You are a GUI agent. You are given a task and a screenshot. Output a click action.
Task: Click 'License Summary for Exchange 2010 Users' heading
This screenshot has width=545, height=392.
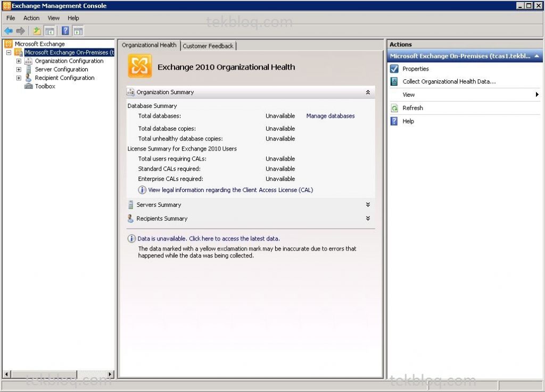182,148
